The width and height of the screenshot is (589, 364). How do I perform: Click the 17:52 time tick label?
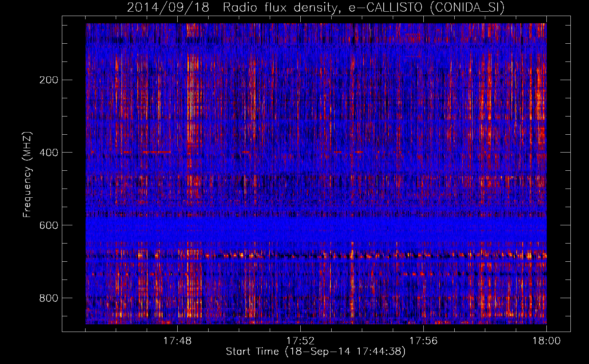click(300, 341)
